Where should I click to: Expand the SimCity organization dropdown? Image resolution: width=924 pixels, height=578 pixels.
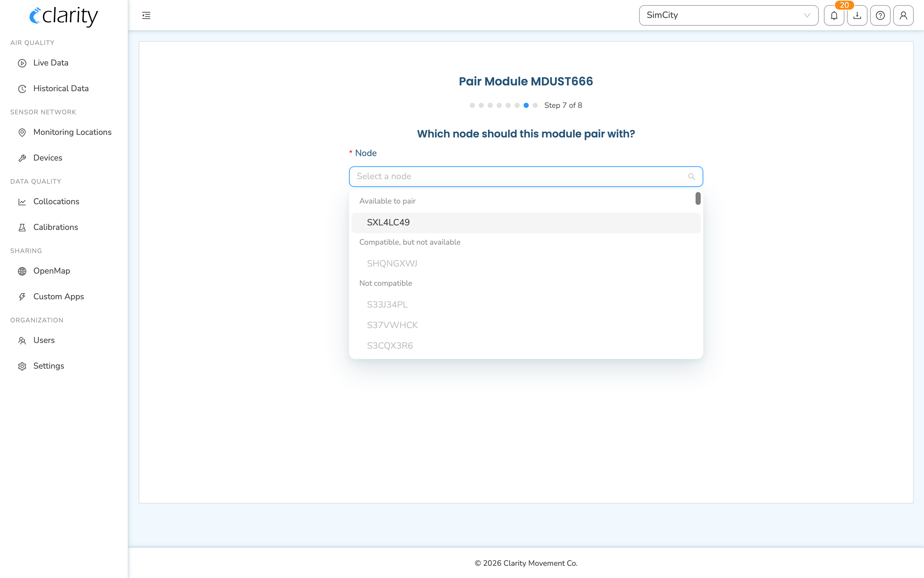pyautogui.click(x=729, y=15)
